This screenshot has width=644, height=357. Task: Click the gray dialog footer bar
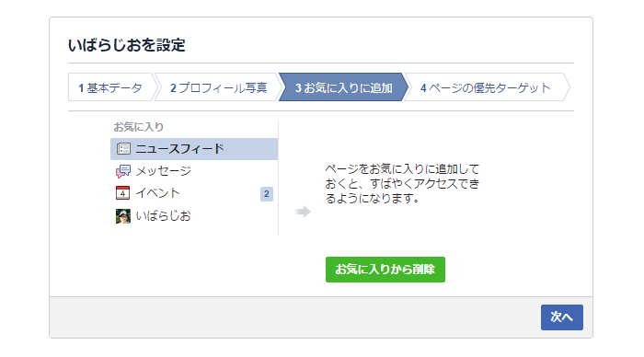[x=321, y=317]
